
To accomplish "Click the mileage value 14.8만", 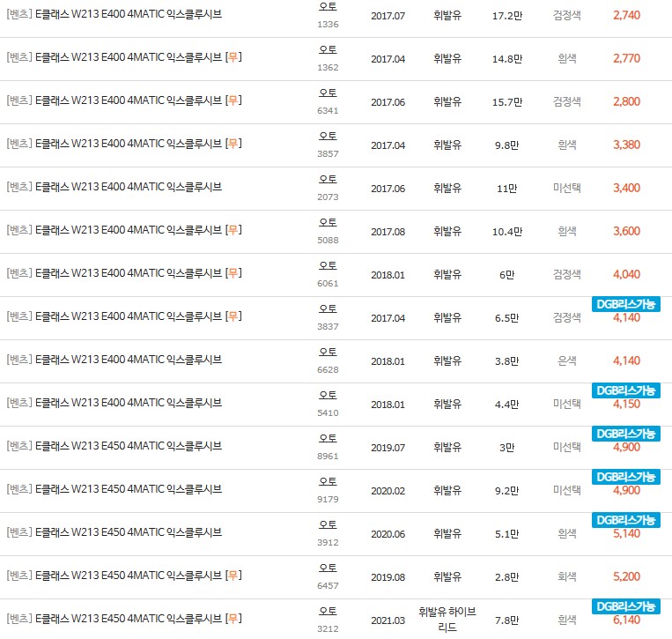I will (507, 59).
